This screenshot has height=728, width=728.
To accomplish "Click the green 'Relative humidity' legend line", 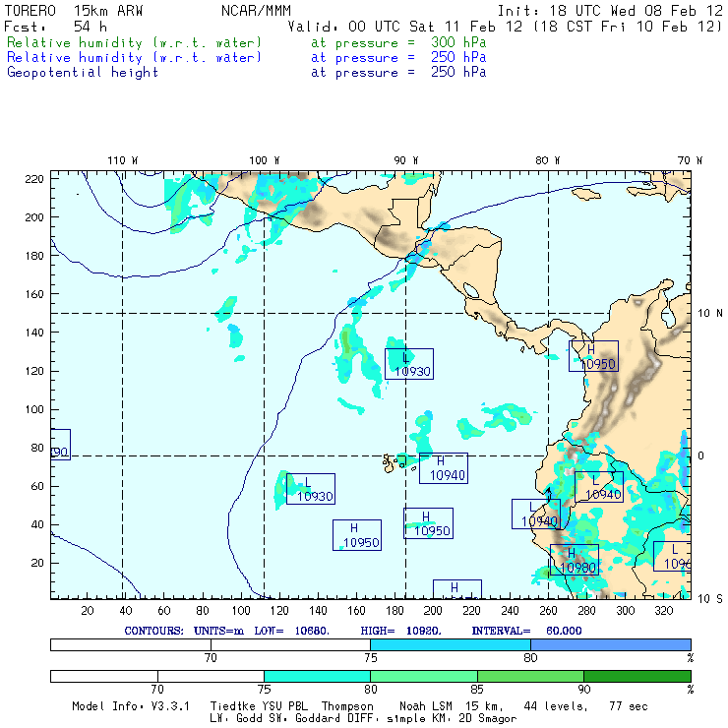I will 134,42.
